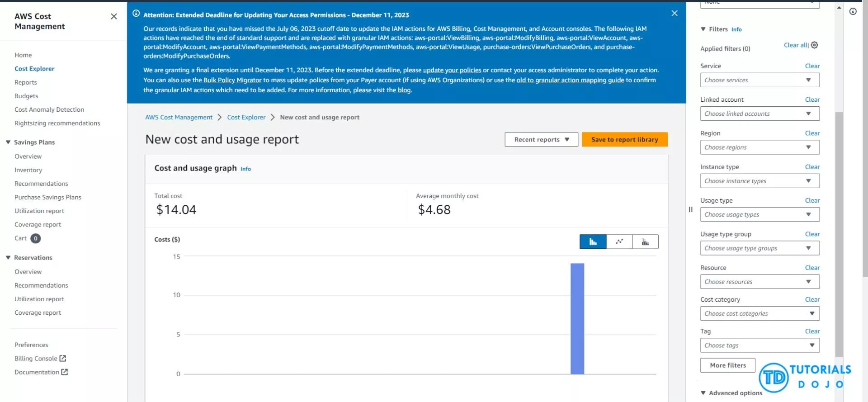Open the update your policies link
This screenshot has width=868, height=402.
click(452, 70)
